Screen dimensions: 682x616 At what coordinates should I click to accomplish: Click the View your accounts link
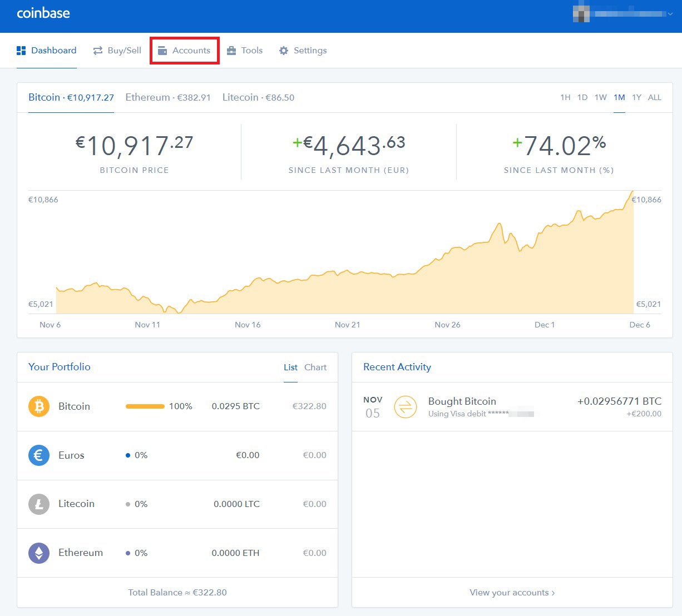[512, 593]
